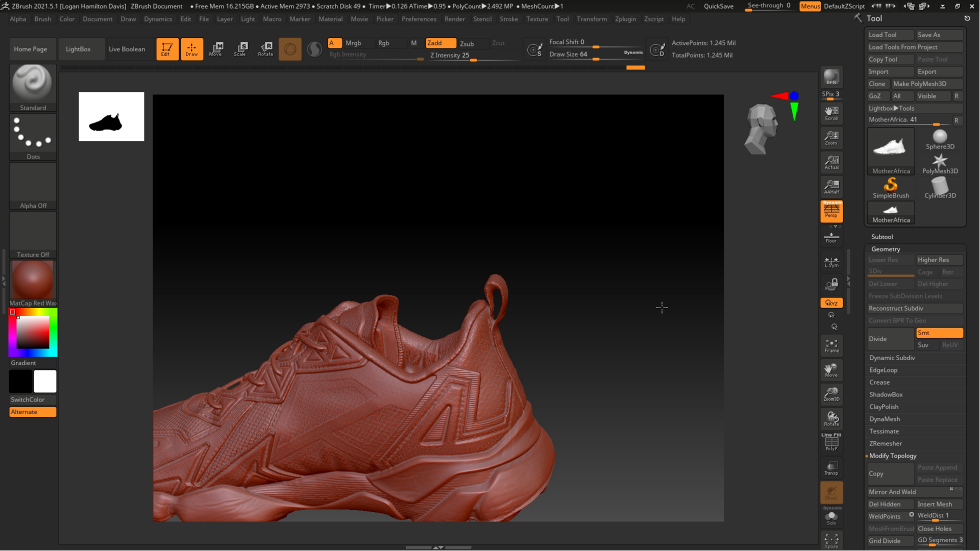This screenshot has height=551, width=980.
Task: Toggle the Smt smoothing option
Action: pyautogui.click(x=939, y=333)
